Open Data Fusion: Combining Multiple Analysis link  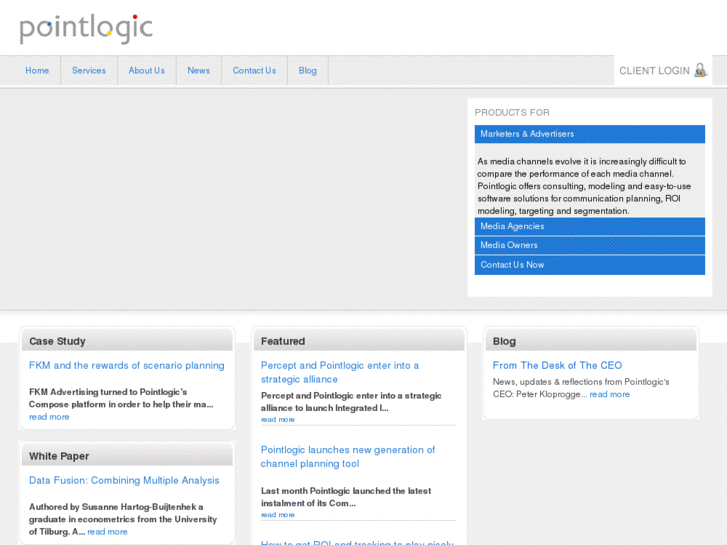click(124, 481)
